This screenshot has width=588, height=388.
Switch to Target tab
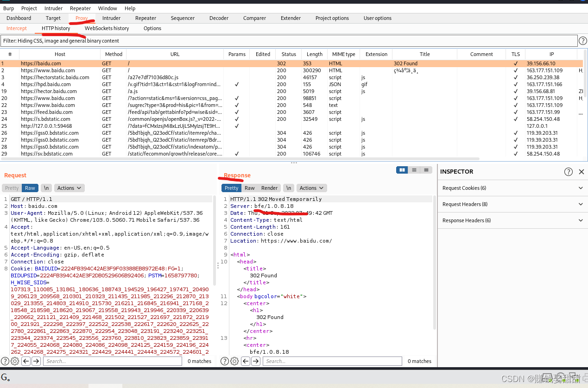point(53,18)
